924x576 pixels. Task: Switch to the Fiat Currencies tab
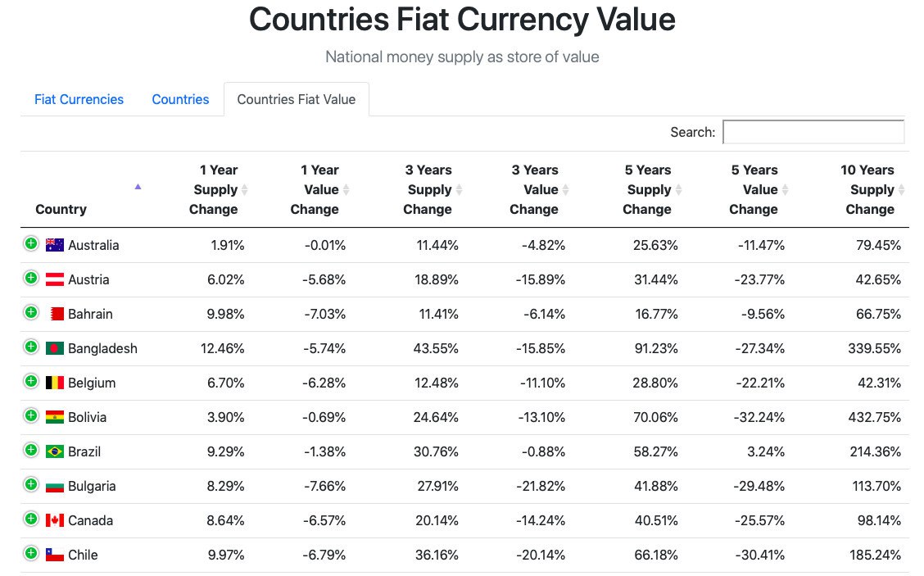[79, 99]
